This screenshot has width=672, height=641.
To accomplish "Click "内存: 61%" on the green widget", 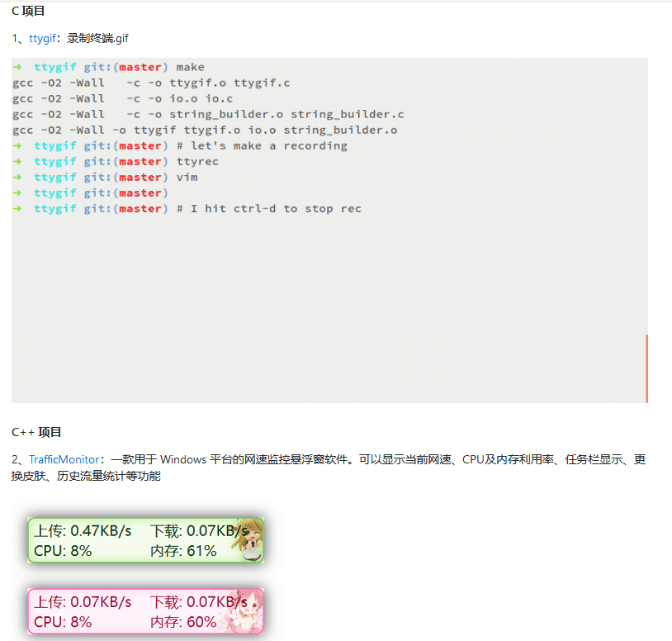I will pos(183,551).
